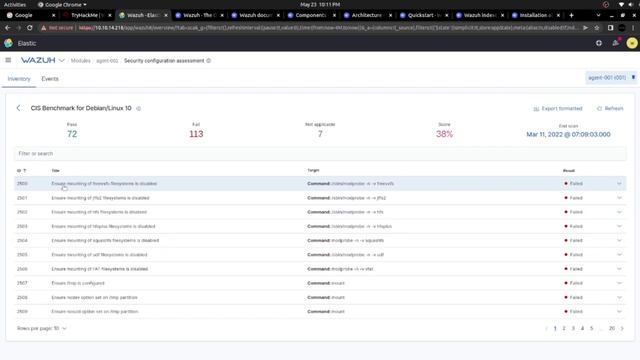The height and width of the screenshot is (360, 640).
Task: Click the Export formatted button
Action: (558, 109)
